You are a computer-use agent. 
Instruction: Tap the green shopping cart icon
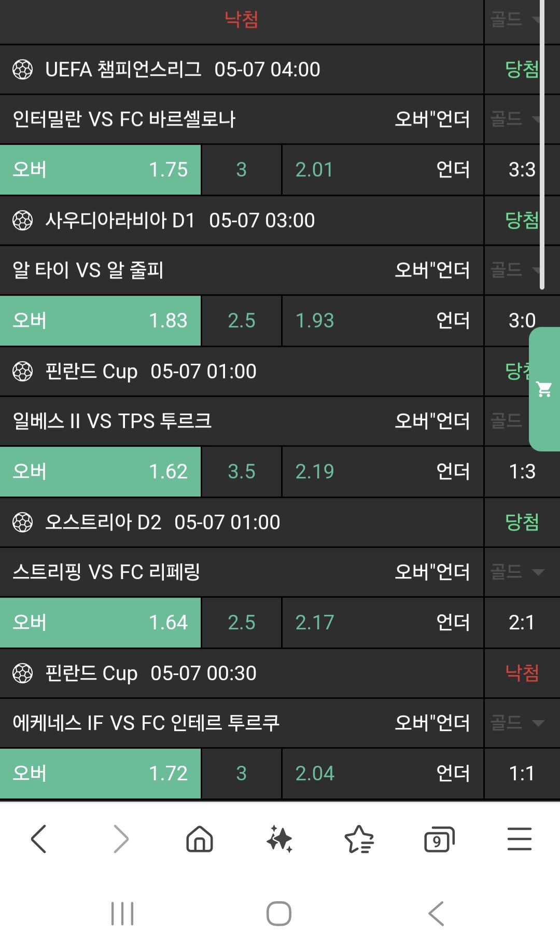[x=544, y=389]
